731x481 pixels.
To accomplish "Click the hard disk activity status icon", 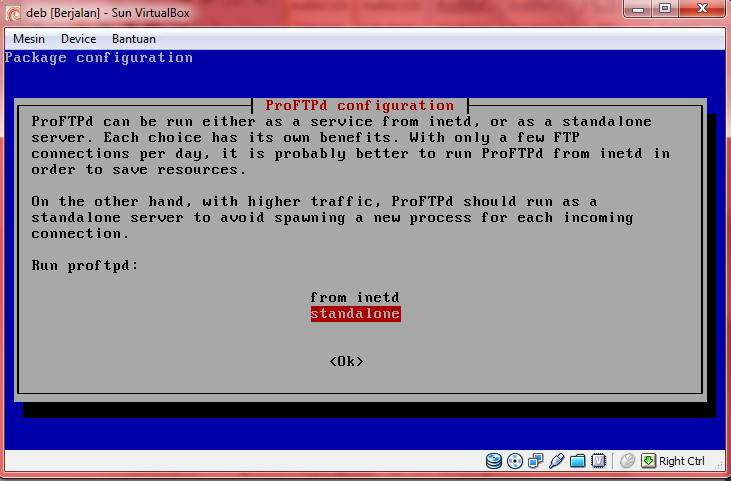I will (494, 461).
